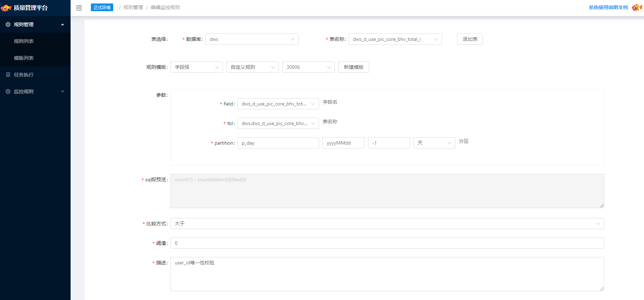The image size is (644, 300).
Task: Click the -1 offset input field
Action: pyautogui.click(x=389, y=143)
